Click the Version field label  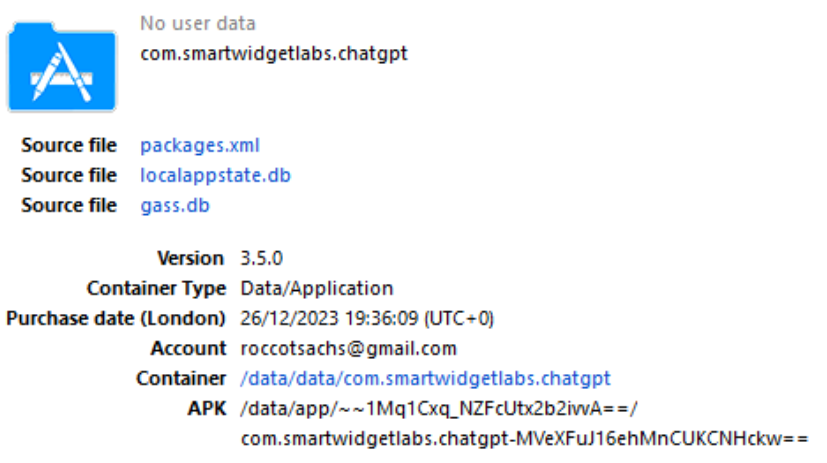190,258
